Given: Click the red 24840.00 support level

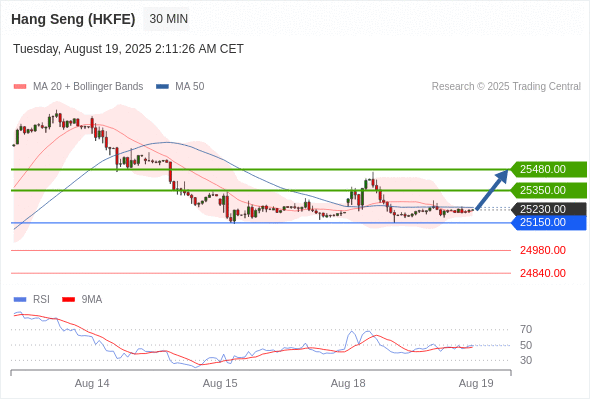Looking at the screenshot, I should pos(543,273).
